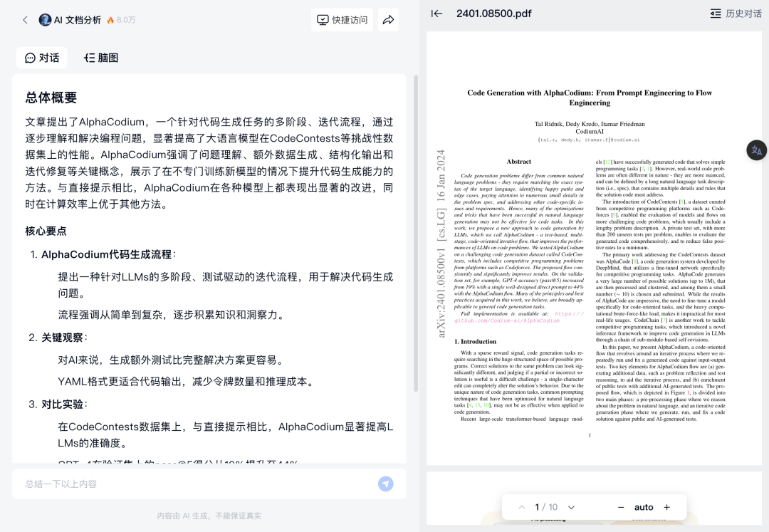Viewport: 769px width, 532px height.
Task: Click the PDF paper title
Action: click(x=590, y=98)
